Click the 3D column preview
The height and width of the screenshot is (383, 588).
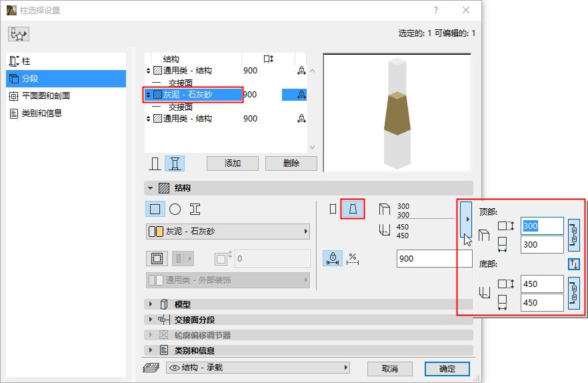[397, 113]
